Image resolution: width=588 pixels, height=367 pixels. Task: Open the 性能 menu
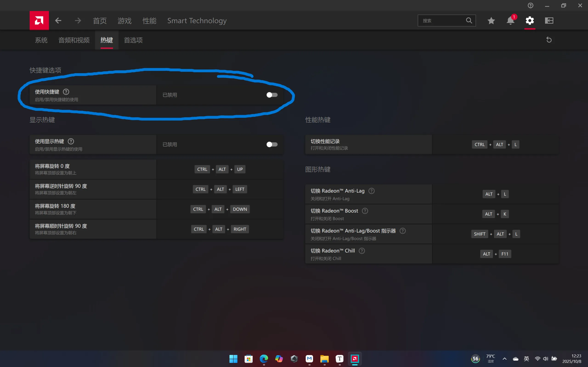[149, 21]
